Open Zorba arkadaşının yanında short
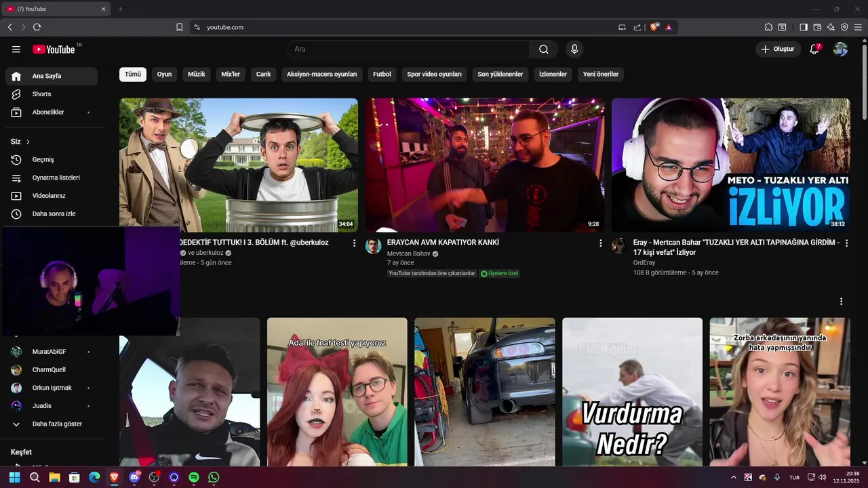The width and height of the screenshot is (868, 488). 780,392
